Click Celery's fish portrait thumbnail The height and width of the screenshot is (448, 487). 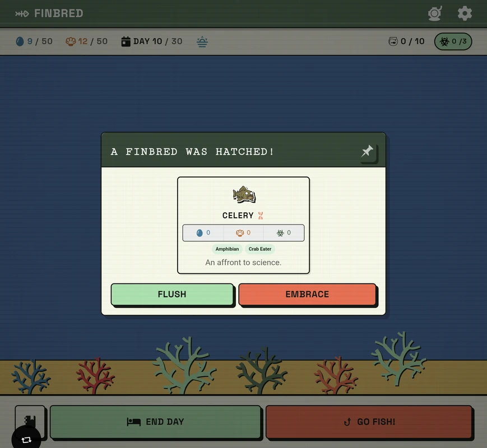click(243, 194)
